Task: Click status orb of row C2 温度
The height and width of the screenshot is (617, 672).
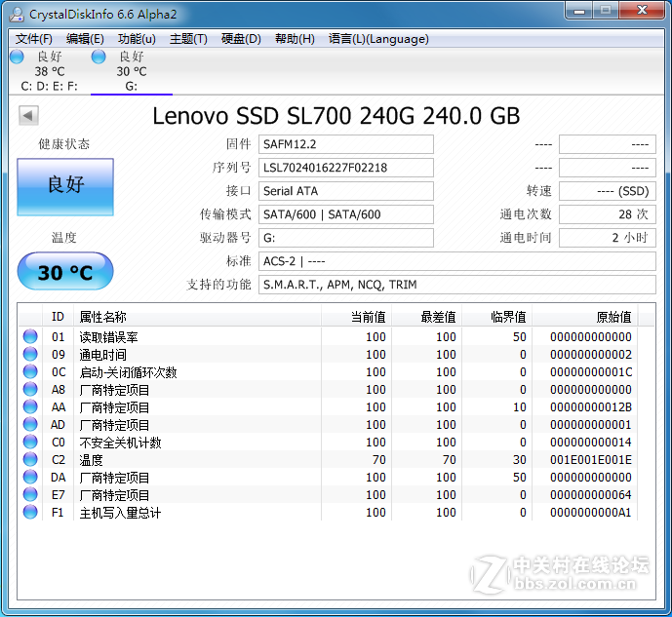Action: click(x=30, y=459)
